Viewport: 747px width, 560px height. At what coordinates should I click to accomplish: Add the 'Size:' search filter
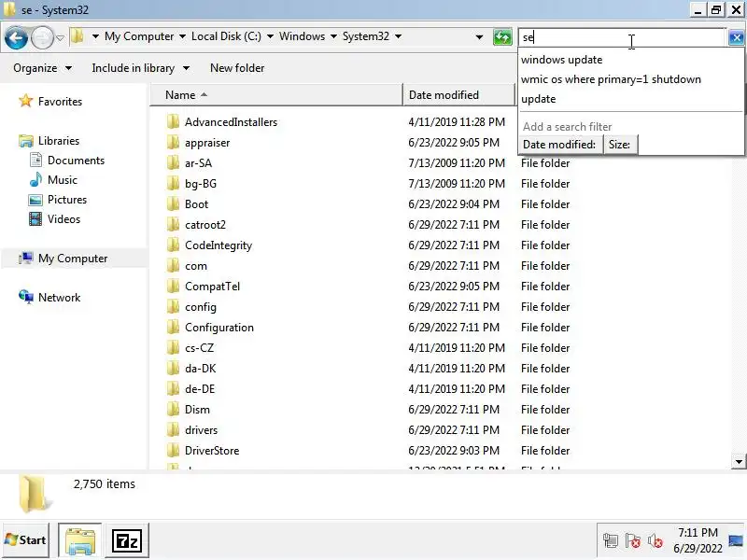tap(619, 145)
